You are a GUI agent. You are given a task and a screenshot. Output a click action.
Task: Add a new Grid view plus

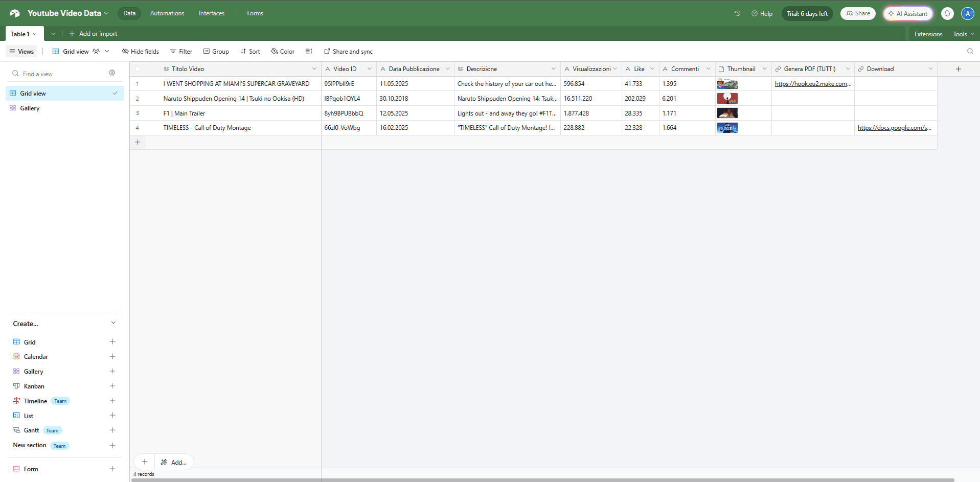coord(112,342)
